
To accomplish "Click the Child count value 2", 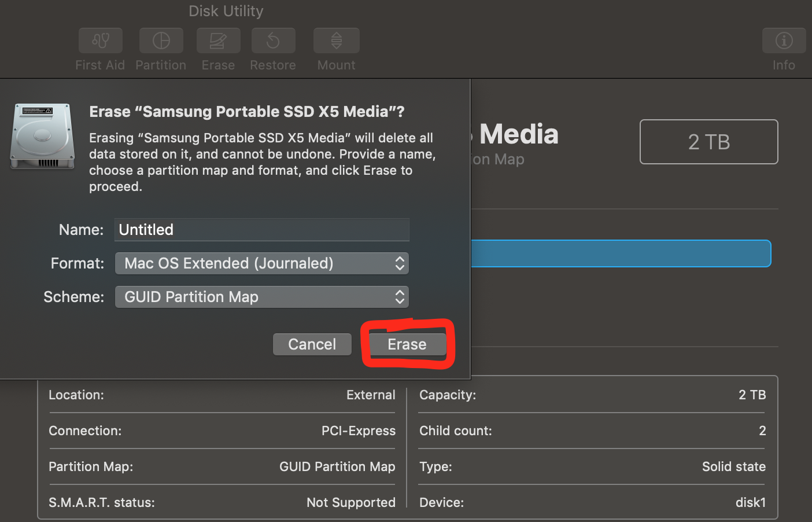I will pos(762,431).
